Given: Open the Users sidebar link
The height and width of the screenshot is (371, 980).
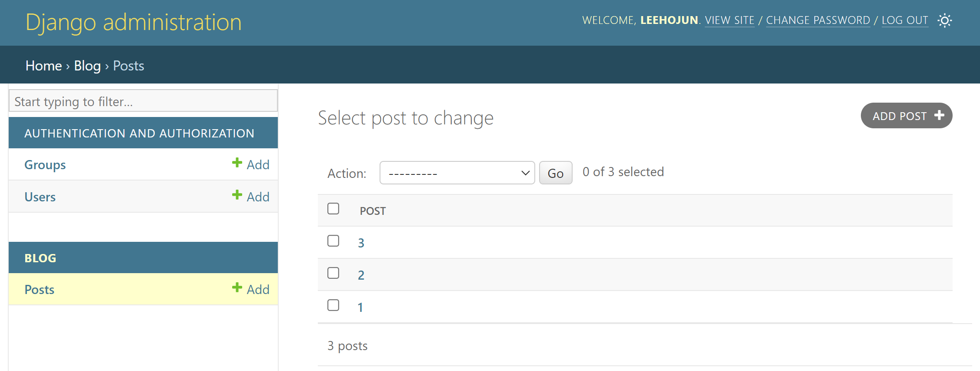Looking at the screenshot, I should [x=40, y=197].
